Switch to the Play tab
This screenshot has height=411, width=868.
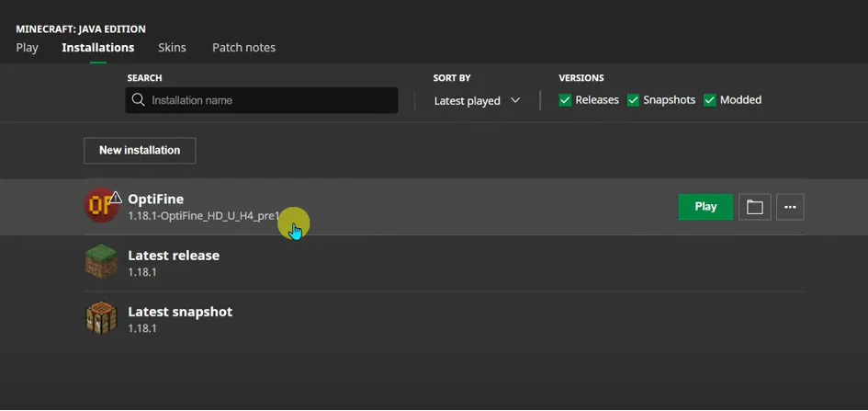pyautogui.click(x=28, y=48)
